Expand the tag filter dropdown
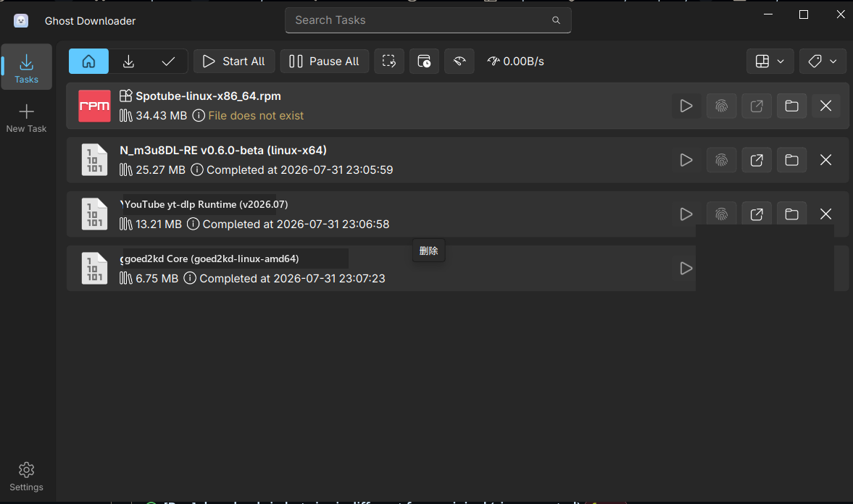The width and height of the screenshot is (853, 504). tap(822, 62)
